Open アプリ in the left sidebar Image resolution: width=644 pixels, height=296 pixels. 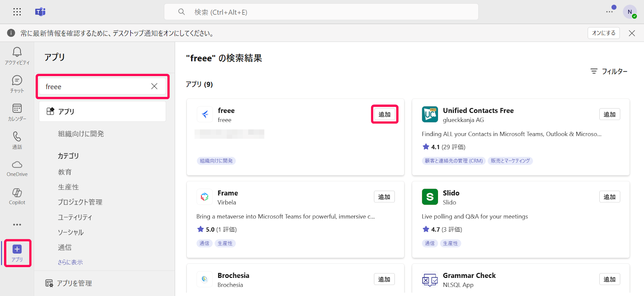click(17, 253)
